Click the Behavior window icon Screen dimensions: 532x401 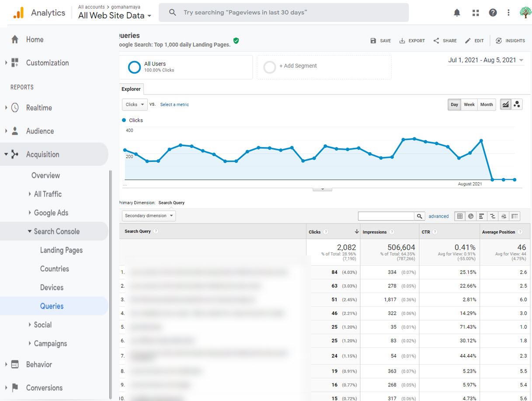(15, 364)
